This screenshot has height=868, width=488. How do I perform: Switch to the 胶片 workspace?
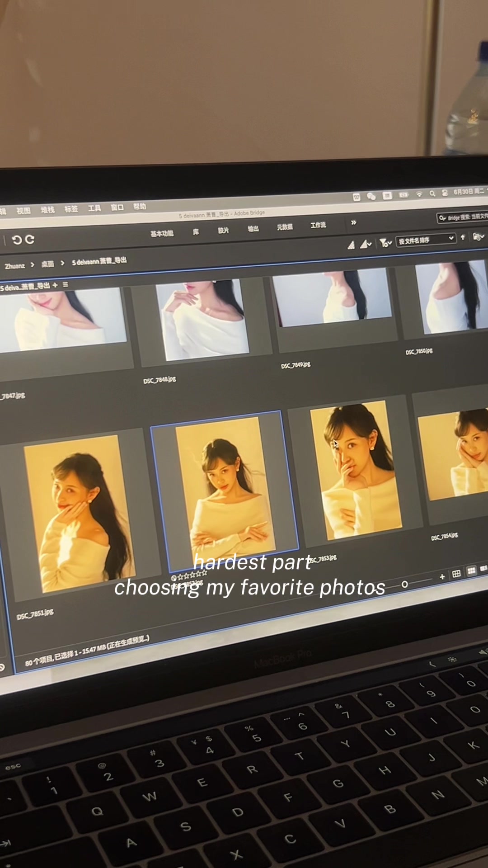coord(223,230)
